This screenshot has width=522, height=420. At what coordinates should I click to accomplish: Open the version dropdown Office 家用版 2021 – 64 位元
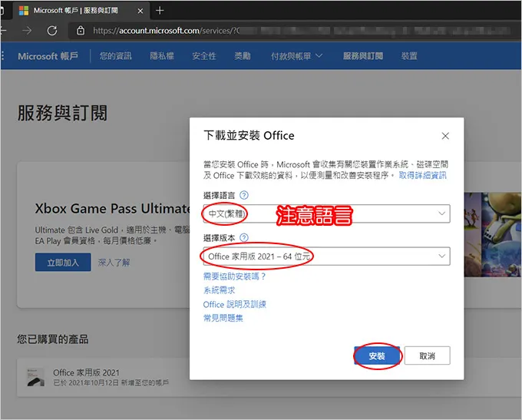tap(326, 256)
